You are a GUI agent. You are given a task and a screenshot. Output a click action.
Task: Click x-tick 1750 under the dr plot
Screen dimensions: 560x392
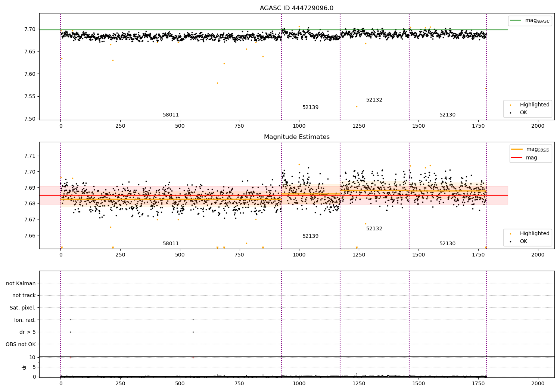tap(478, 383)
